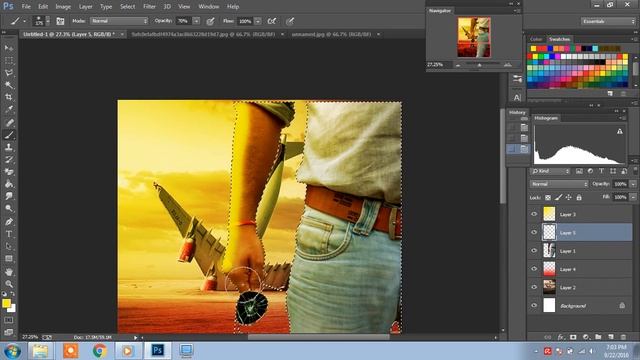Switch to the Untitled-1 document tab
The width and height of the screenshot is (640, 360).
point(69,35)
